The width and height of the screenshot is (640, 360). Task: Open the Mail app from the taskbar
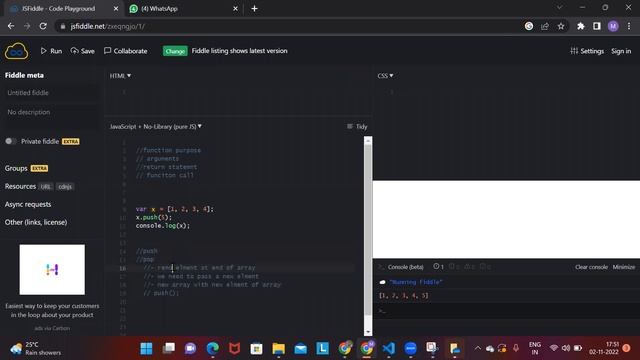(x=300, y=349)
